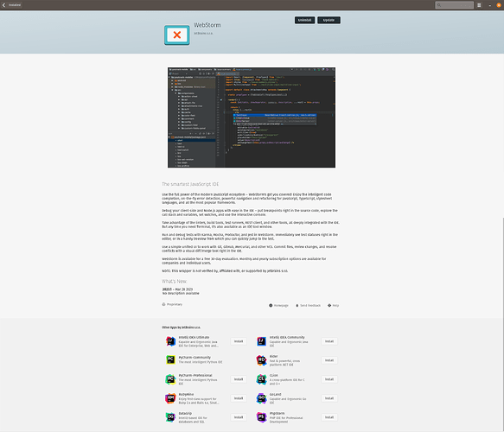This screenshot has height=432, width=504.
Task: Click the vertical scrollbar on the right edge
Action: 503,324
